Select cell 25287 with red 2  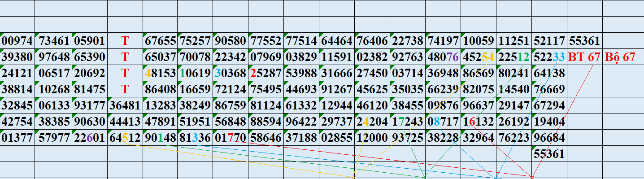tap(266, 73)
